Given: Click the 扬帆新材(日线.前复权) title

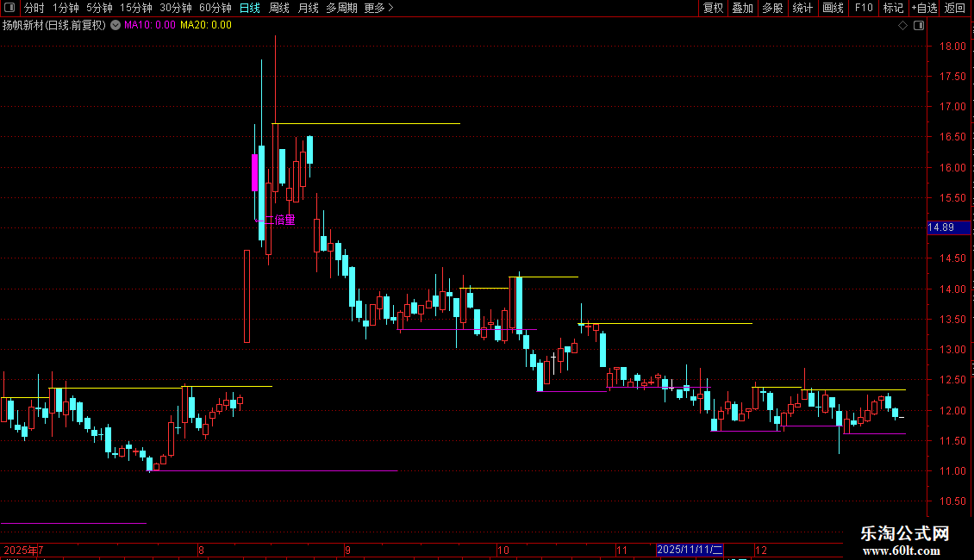Looking at the screenshot, I should [54, 26].
